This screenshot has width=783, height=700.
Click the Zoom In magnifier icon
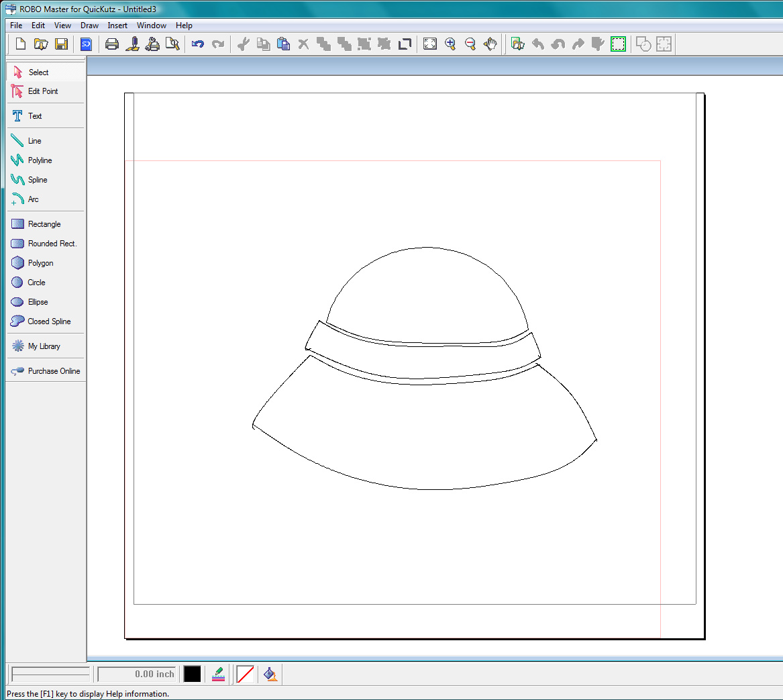tap(450, 44)
